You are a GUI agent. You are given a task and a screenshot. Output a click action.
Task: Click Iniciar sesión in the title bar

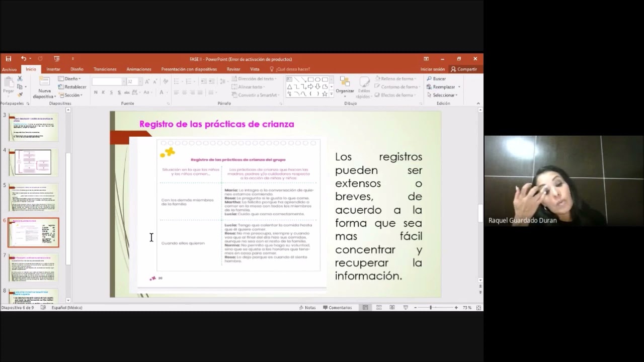(432, 69)
